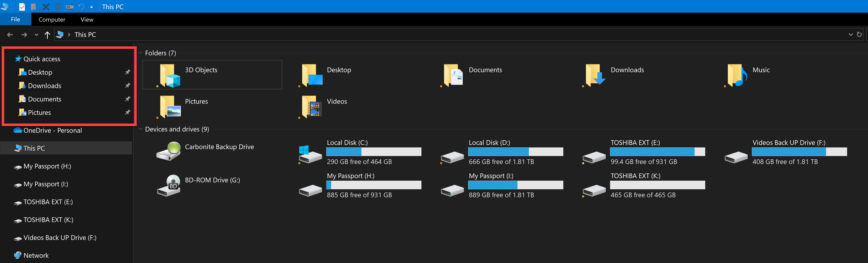
Task: Switch to the View ribbon tab
Action: [87, 20]
